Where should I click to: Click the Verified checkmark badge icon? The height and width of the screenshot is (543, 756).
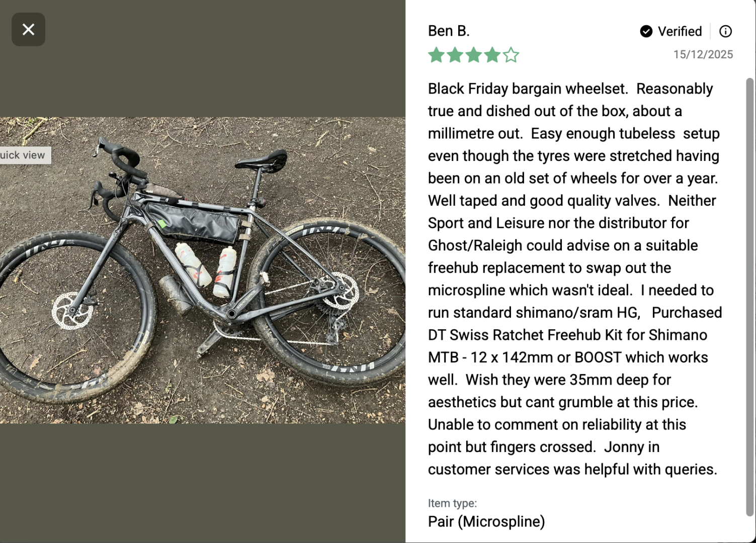[x=646, y=32]
